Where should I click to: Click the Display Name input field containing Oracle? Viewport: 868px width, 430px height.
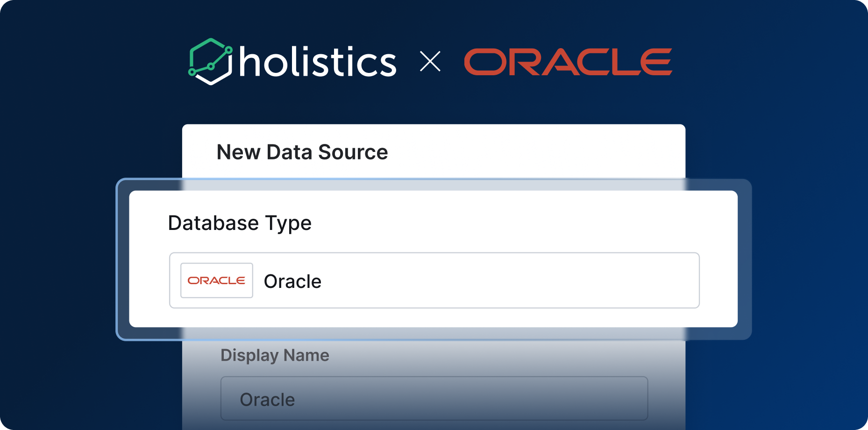coord(434,399)
